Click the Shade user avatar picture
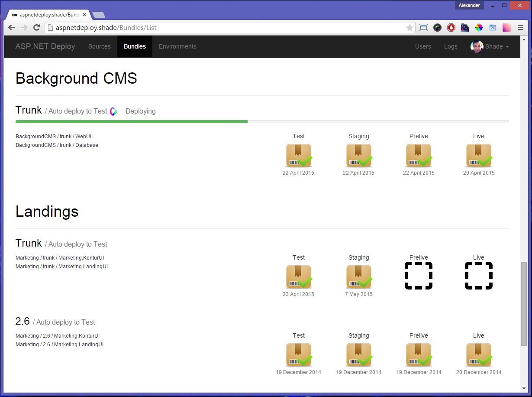The height and width of the screenshot is (397, 532). tap(477, 46)
